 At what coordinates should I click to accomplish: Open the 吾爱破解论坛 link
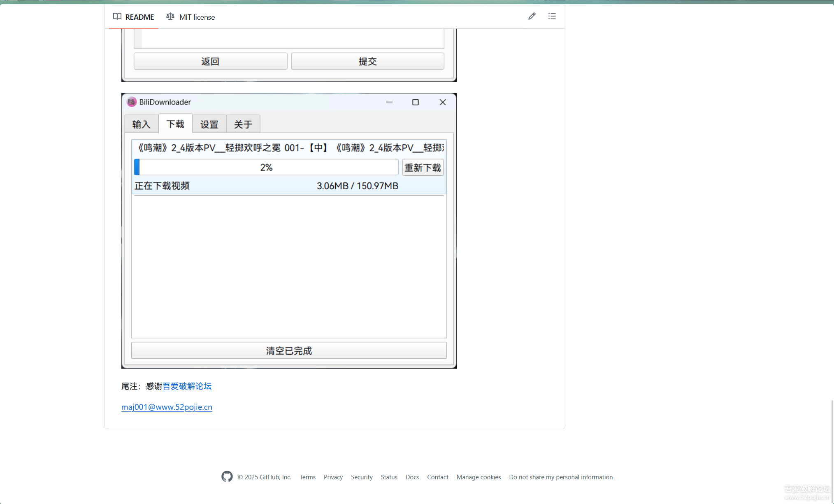187,386
